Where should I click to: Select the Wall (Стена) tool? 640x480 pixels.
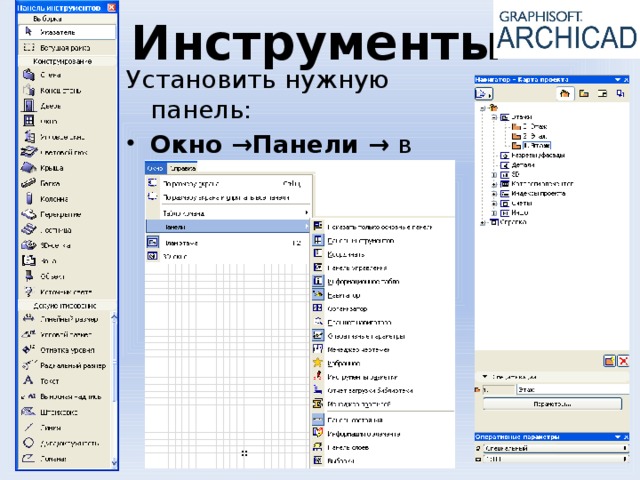[x=67, y=75]
